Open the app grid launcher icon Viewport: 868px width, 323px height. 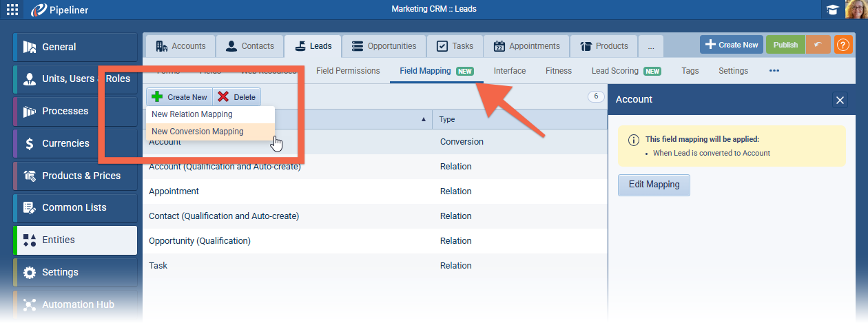tap(12, 10)
